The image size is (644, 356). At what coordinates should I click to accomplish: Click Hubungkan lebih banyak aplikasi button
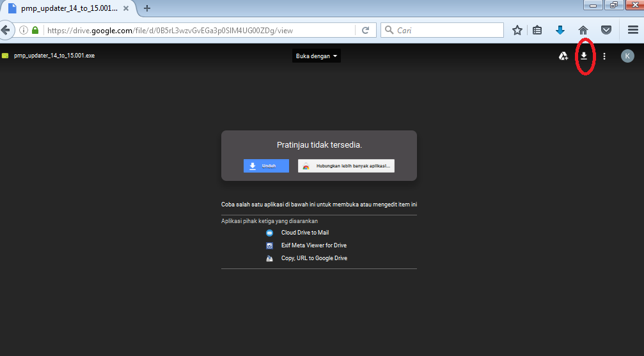(346, 166)
